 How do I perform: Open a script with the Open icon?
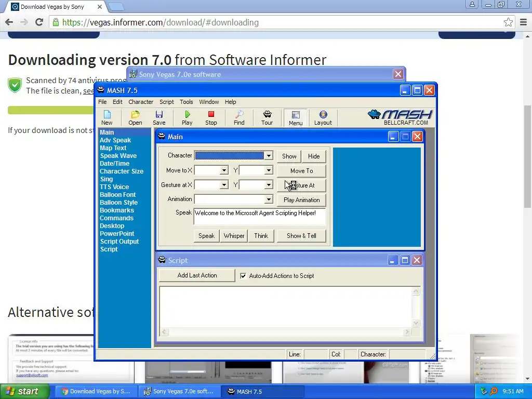coord(135,118)
